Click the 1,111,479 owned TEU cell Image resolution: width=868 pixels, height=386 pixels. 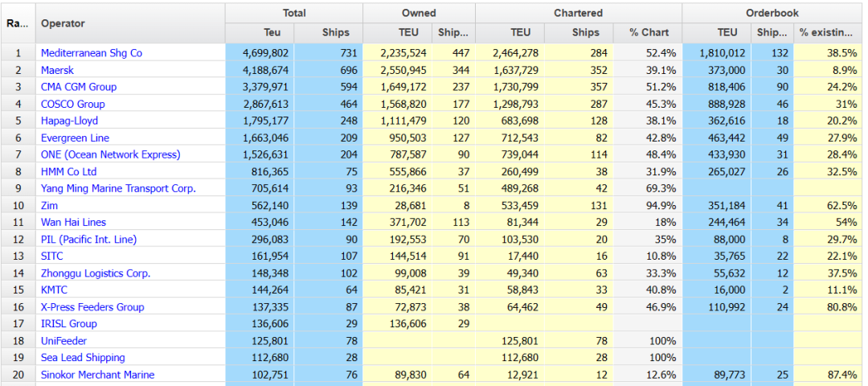tap(398, 121)
